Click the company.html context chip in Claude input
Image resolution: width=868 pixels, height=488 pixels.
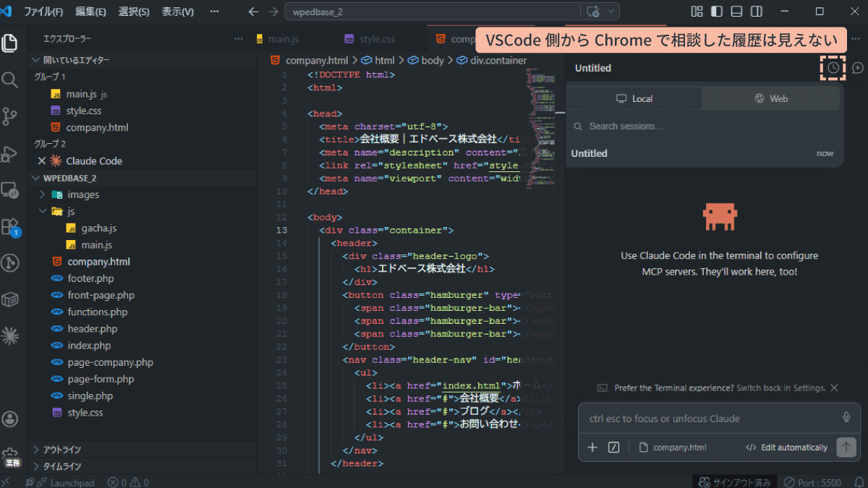673,448
